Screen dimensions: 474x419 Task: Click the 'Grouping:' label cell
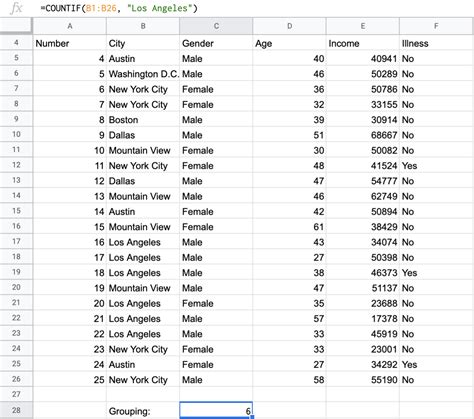click(x=143, y=411)
